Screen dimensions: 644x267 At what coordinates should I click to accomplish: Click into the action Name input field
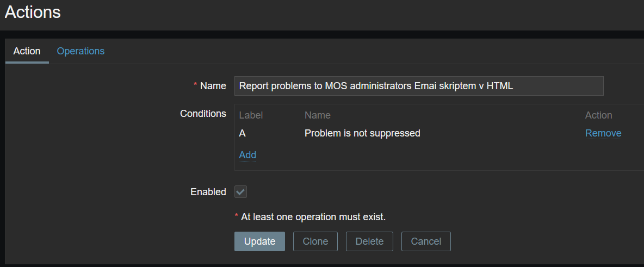[x=418, y=86]
